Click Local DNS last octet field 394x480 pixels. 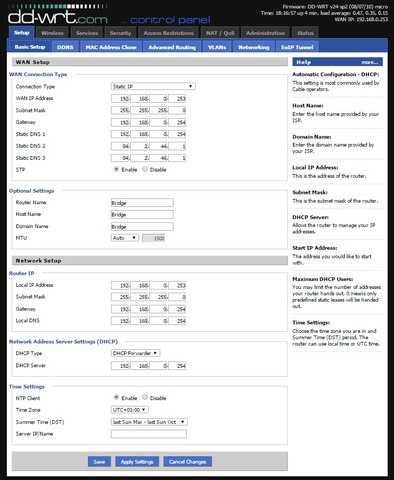(x=178, y=321)
